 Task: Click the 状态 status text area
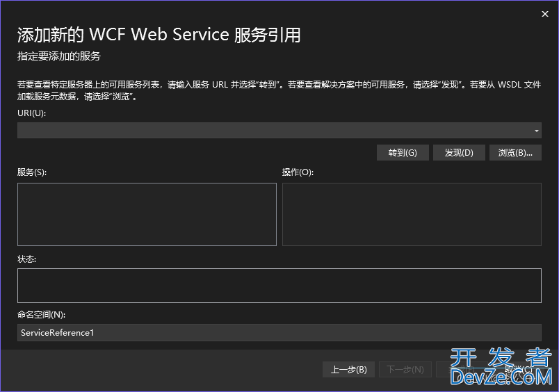point(279,286)
